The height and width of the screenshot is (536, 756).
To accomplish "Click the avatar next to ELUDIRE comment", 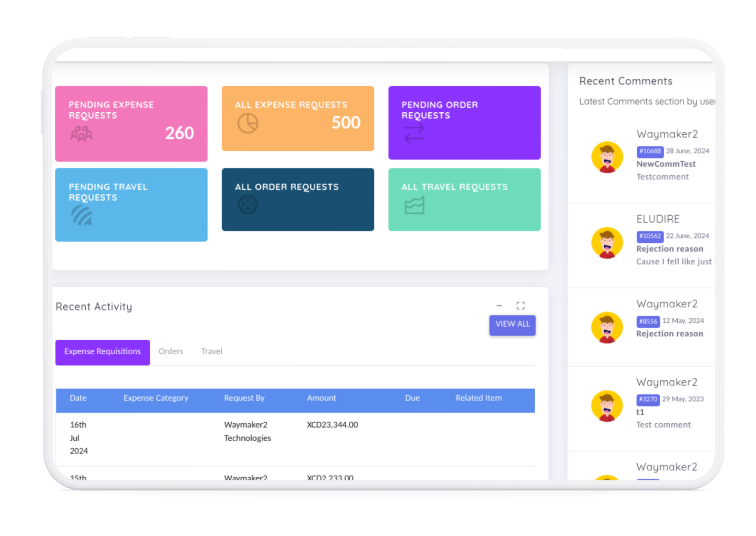I will (x=607, y=243).
